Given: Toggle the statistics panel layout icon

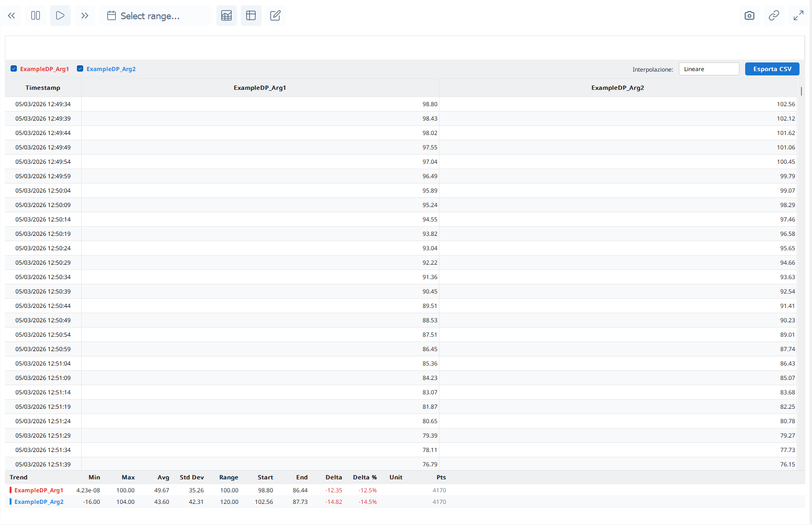Looking at the screenshot, I should (251, 16).
